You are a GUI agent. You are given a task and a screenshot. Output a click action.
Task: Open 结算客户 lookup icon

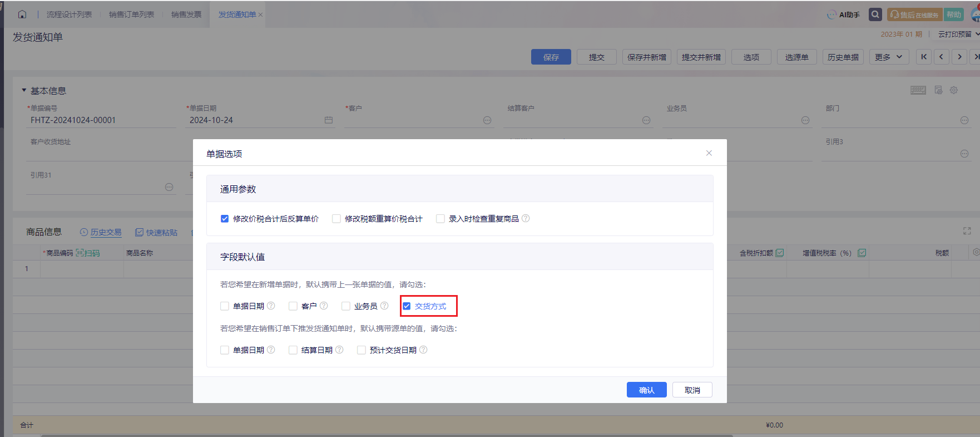point(646,120)
